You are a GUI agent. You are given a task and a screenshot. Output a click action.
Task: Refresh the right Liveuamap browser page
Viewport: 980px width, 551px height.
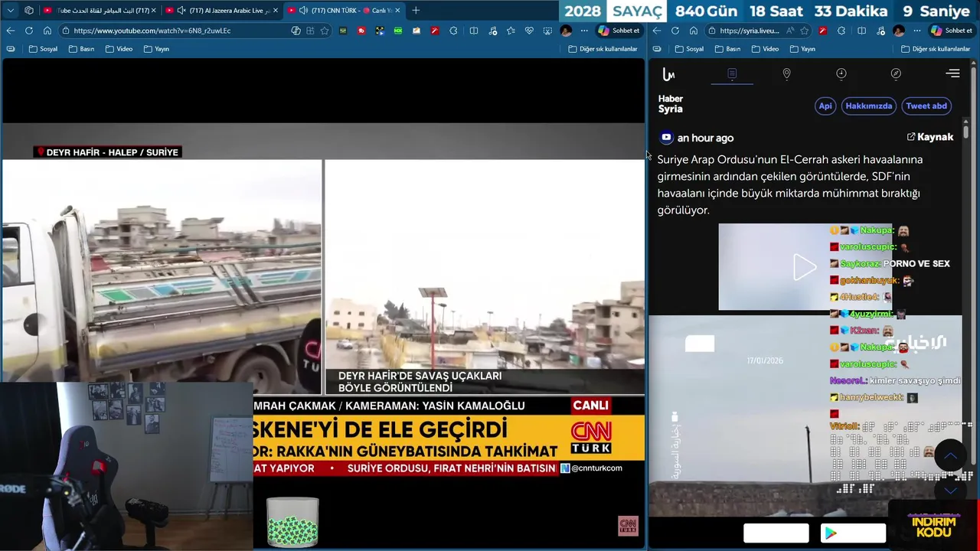[x=675, y=31]
